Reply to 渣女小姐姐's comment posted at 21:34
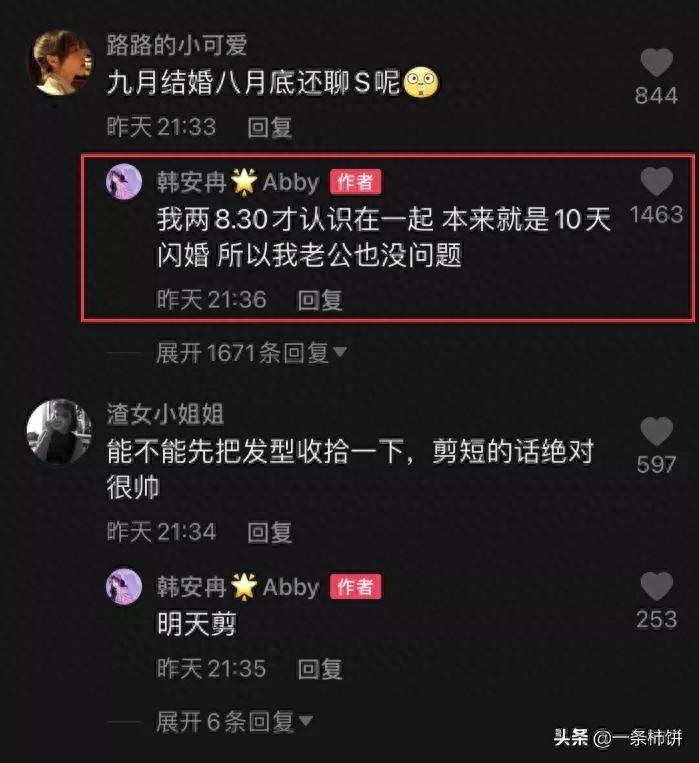This screenshot has height=763, width=699. click(x=270, y=532)
